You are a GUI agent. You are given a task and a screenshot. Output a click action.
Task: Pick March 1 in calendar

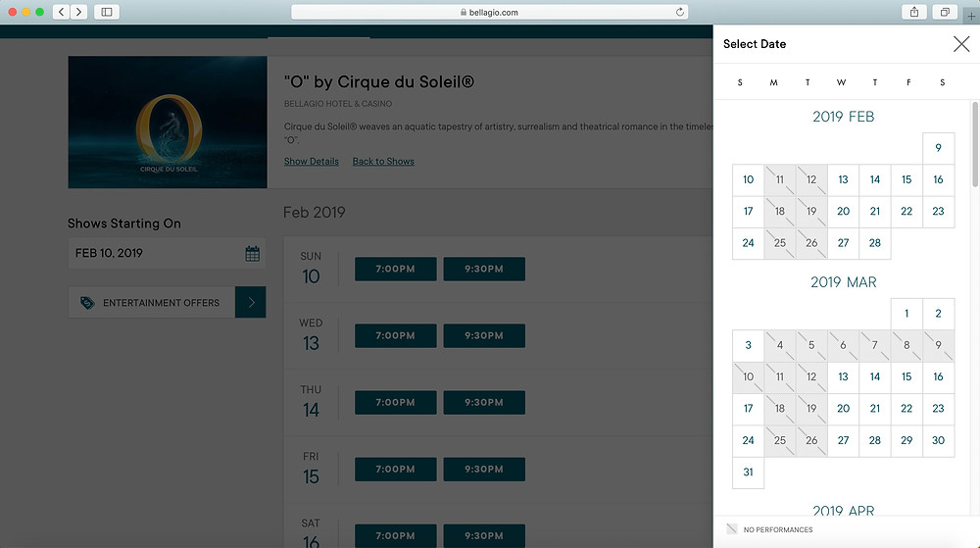click(x=906, y=314)
